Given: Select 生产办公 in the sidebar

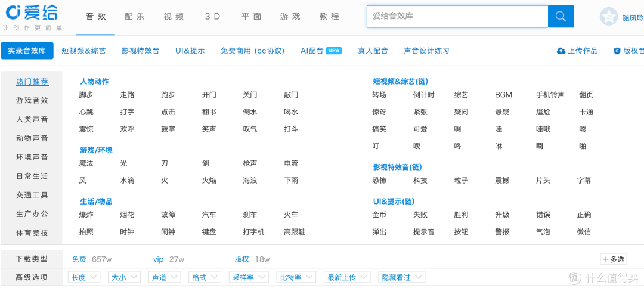Looking at the screenshot, I should point(32,214).
